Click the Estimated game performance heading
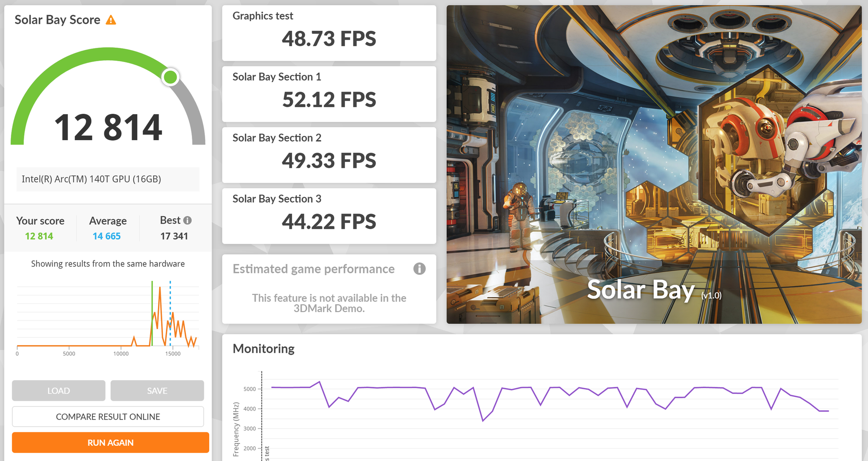The height and width of the screenshot is (461, 868). click(313, 269)
